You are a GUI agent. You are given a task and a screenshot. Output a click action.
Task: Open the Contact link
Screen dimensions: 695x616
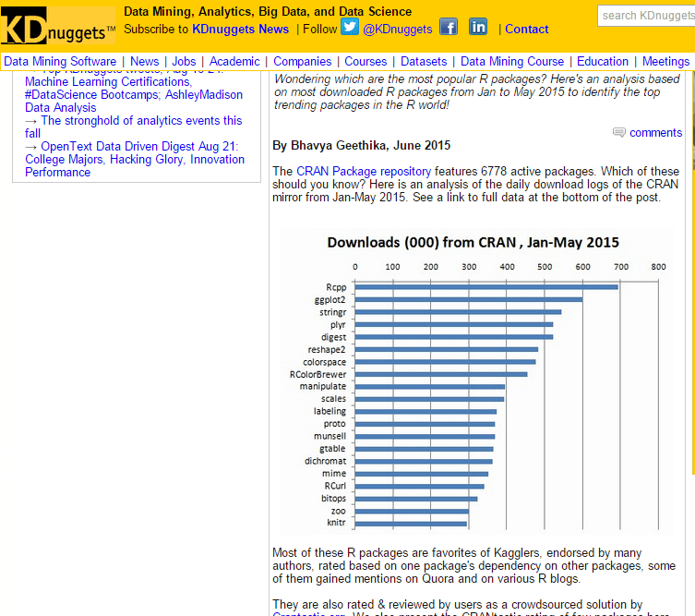[527, 30]
